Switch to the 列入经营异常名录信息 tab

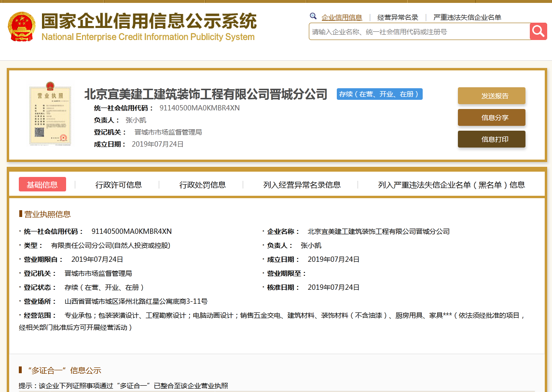click(302, 185)
